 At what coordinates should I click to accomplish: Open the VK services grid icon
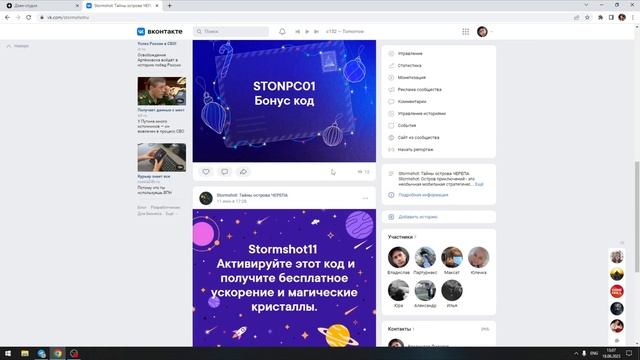(465, 31)
